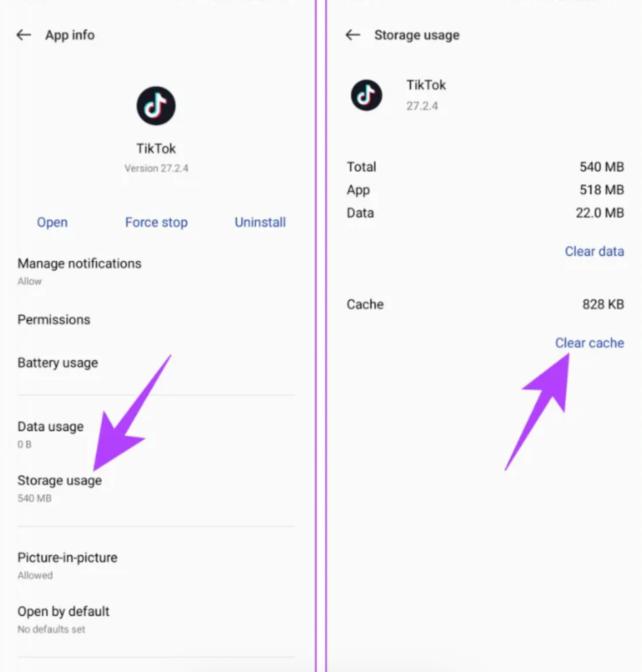This screenshot has width=642, height=672.
Task: Force stop the TikTok app
Action: 156,222
